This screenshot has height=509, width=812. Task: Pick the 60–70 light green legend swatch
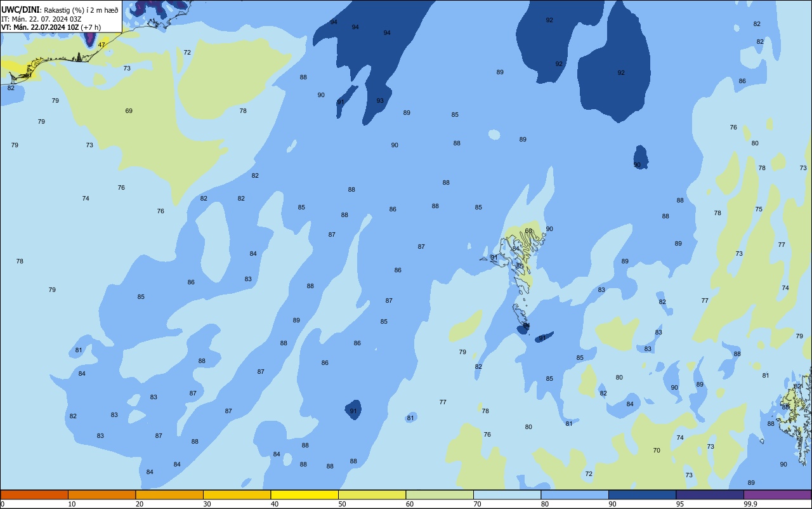[440, 494]
